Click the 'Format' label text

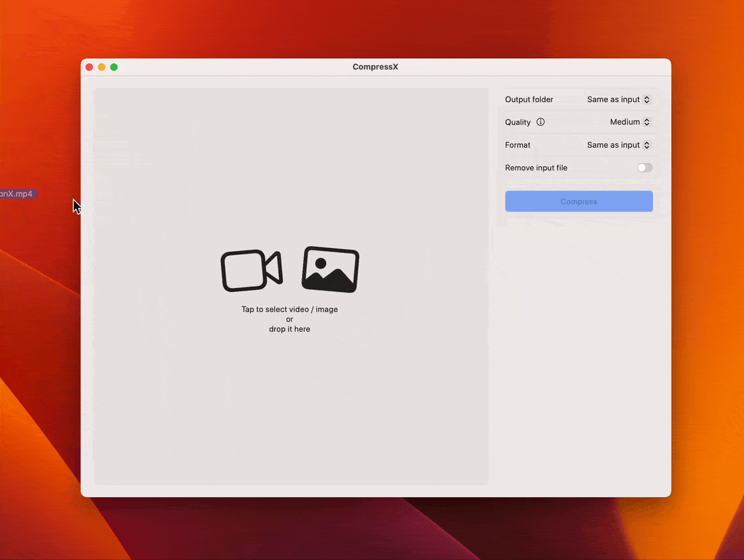coord(518,145)
